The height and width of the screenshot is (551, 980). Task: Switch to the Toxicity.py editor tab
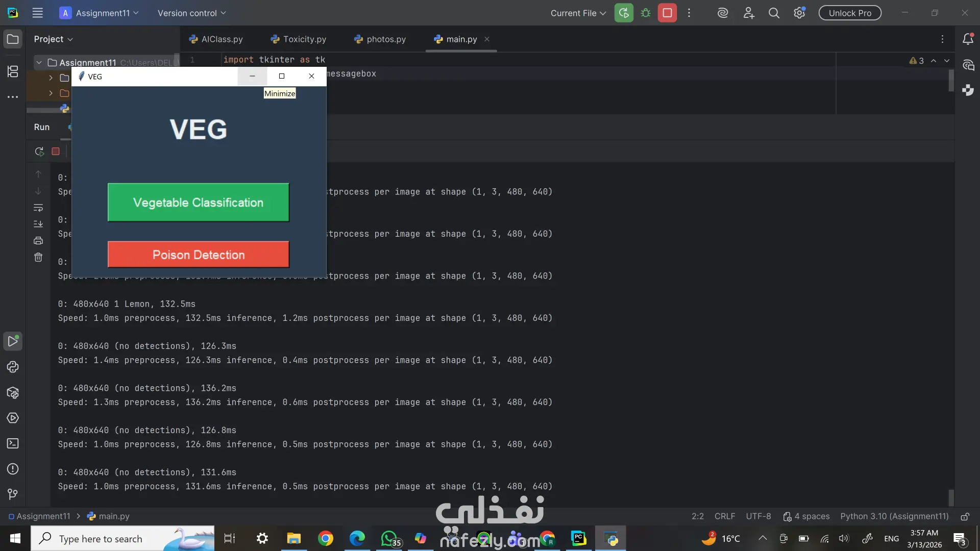[299, 39]
